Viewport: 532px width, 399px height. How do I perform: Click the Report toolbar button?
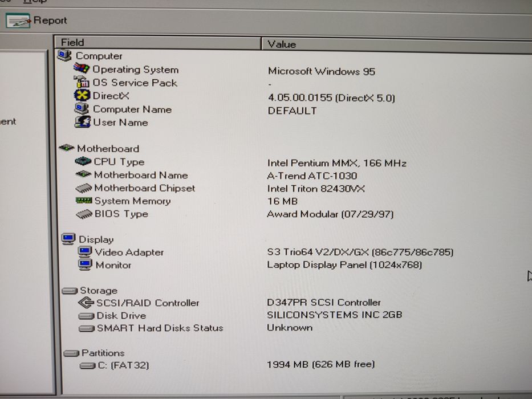tap(36, 21)
